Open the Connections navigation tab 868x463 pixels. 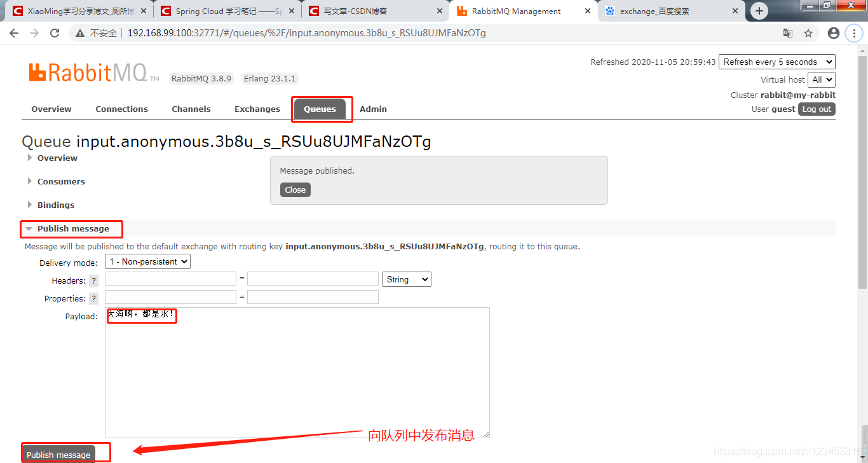coord(121,109)
